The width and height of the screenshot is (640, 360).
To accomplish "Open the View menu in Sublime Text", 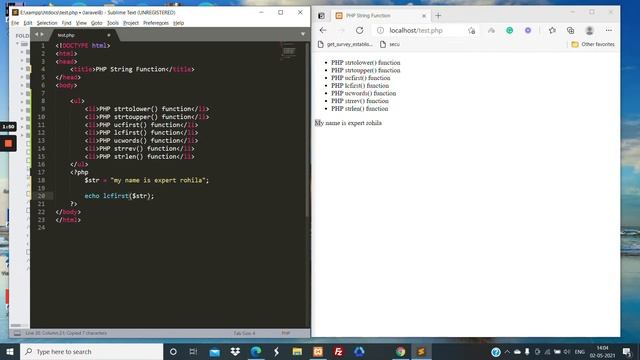I will pyautogui.click(x=81, y=23).
